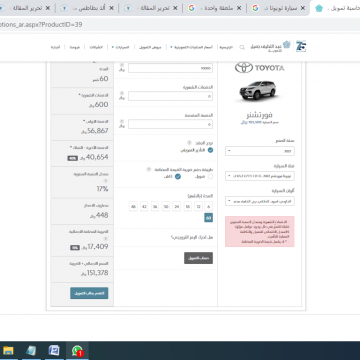Select the checked VAT payment radio option
This screenshot has width=360, height=360.
point(178,177)
